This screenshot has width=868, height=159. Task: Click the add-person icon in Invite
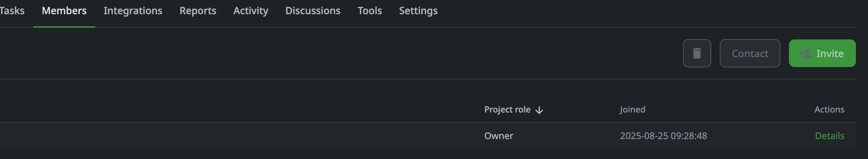[806, 54]
